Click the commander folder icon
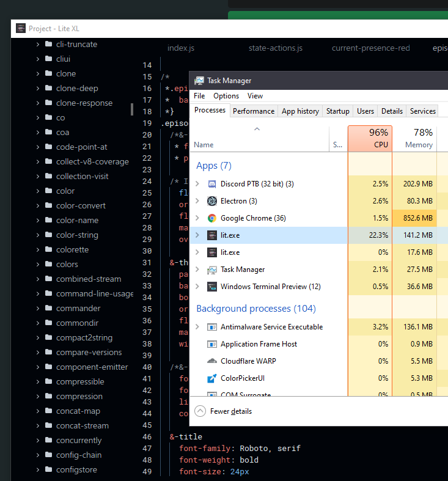Screen dimensions: 448x481 [x=48, y=308]
